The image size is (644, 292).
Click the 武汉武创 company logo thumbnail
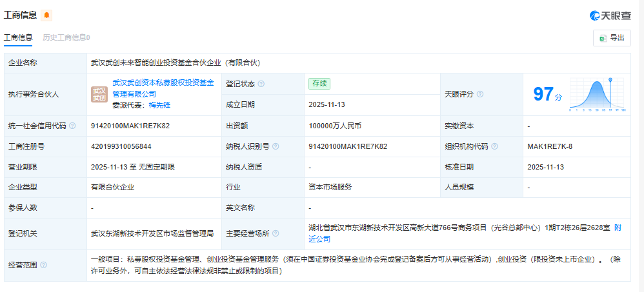pyautogui.click(x=99, y=94)
